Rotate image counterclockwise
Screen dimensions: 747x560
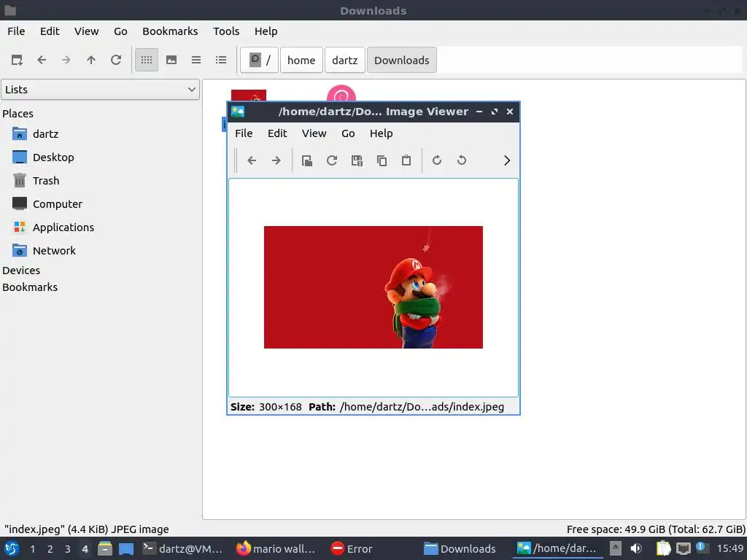tap(462, 160)
